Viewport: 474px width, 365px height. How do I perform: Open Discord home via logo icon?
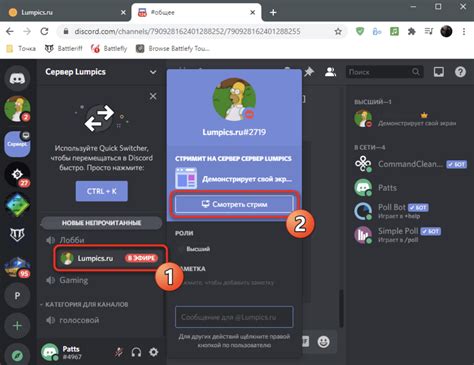pyautogui.click(x=17, y=79)
